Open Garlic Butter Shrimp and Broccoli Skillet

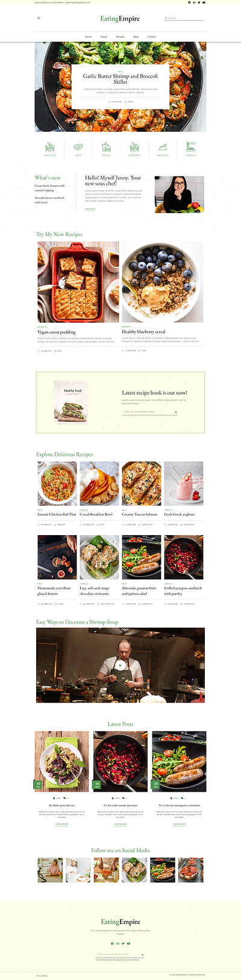[120, 79]
